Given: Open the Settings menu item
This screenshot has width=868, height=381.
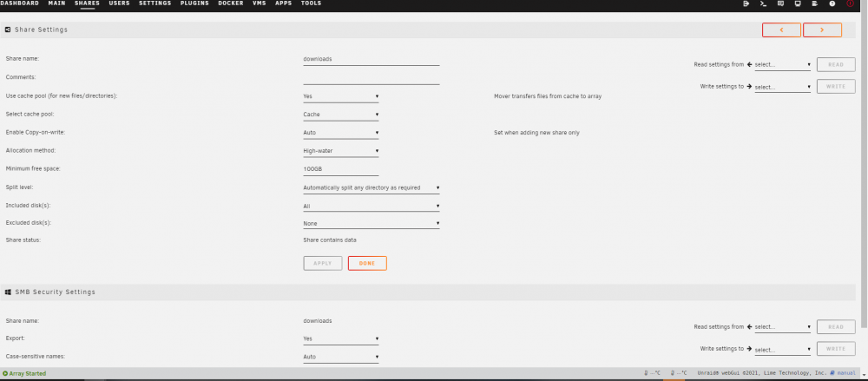Looking at the screenshot, I should tap(155, 3).
